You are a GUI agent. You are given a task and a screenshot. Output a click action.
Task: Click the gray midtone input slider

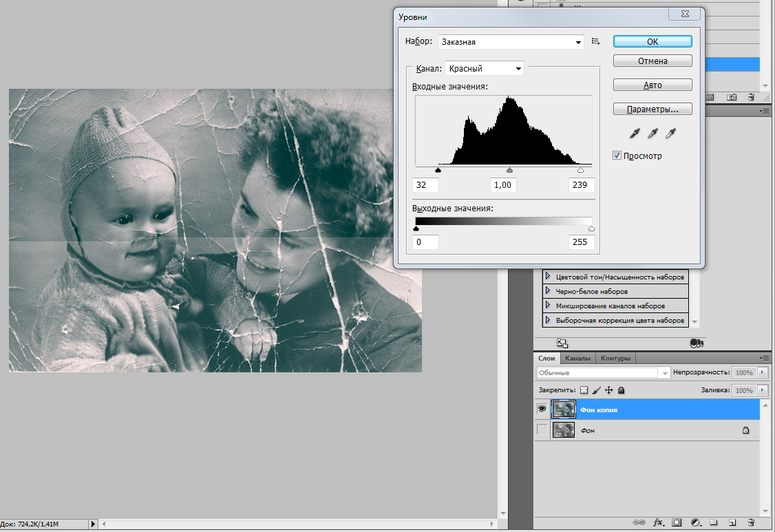pos(509,170)
